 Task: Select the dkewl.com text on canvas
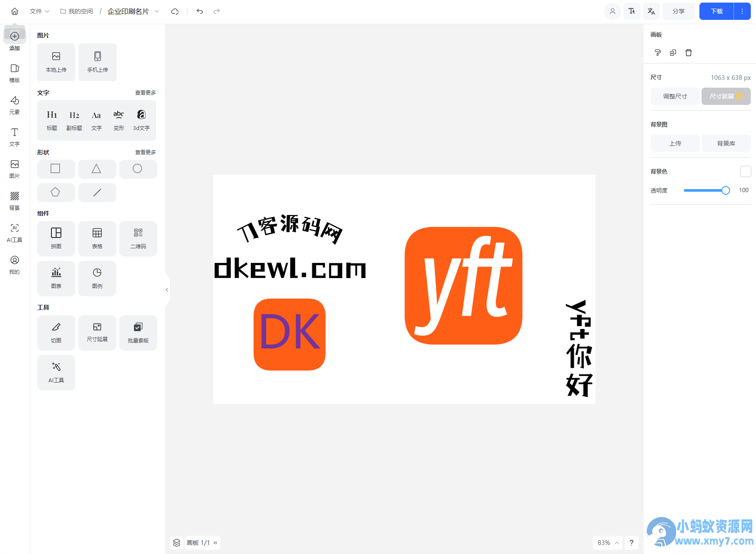290,268
